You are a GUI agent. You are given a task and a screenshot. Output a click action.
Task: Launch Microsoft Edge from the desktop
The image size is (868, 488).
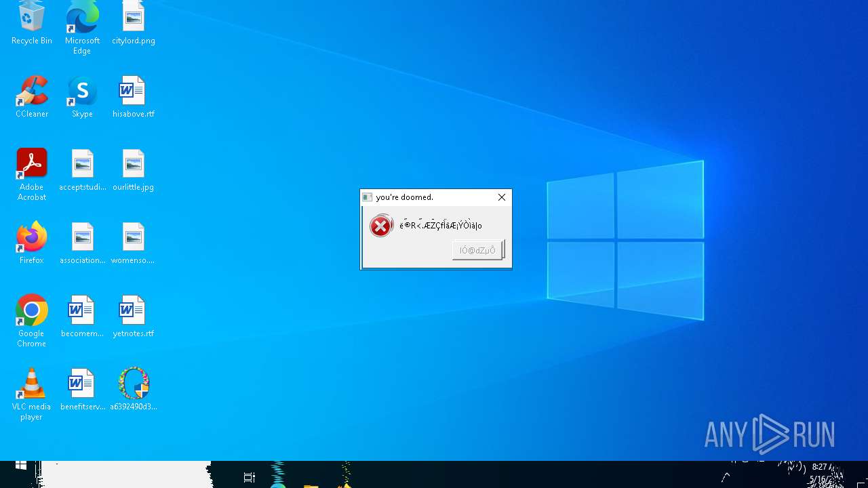point(82,27)
